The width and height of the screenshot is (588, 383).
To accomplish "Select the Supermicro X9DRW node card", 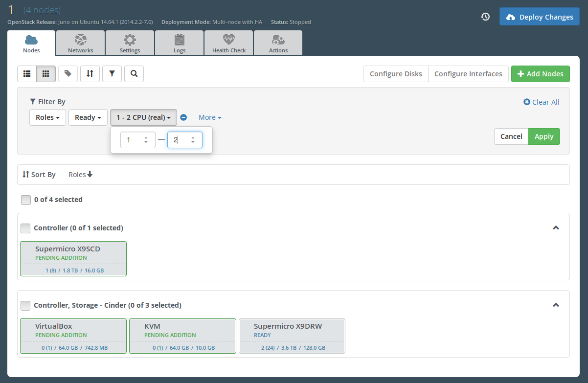I will point(292,336).
